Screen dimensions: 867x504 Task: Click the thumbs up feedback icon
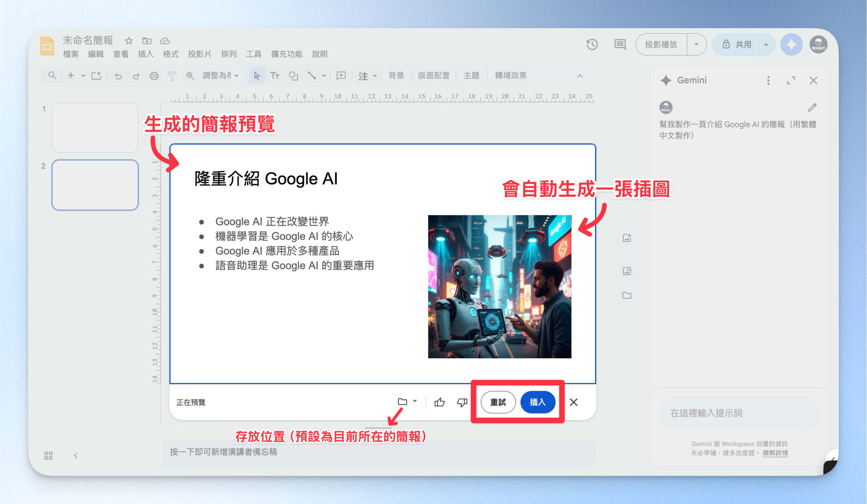point(439,402)
